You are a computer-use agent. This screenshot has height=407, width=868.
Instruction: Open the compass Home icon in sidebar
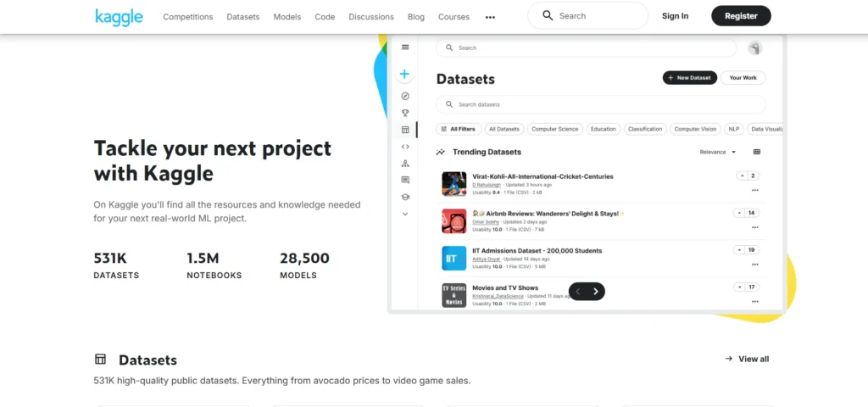405,96
